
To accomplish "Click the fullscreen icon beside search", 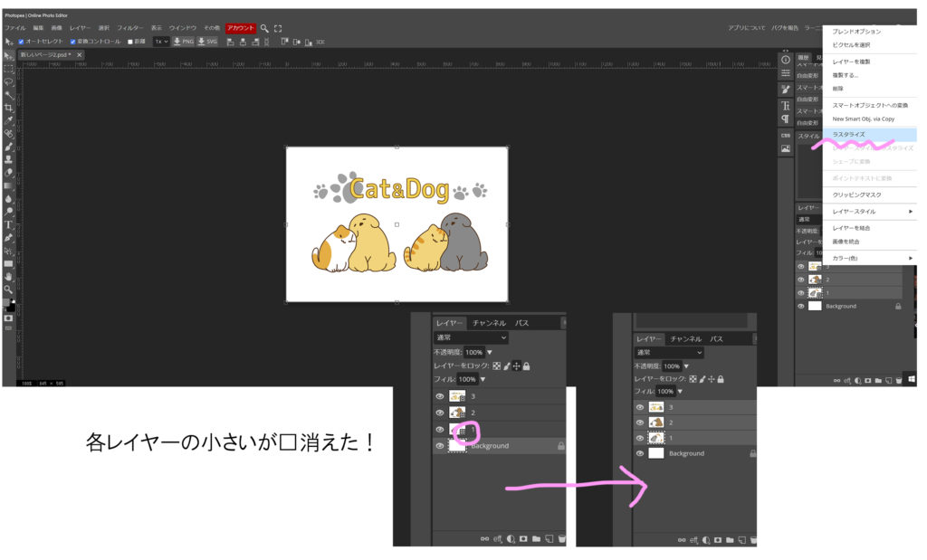I will (278, 28).
